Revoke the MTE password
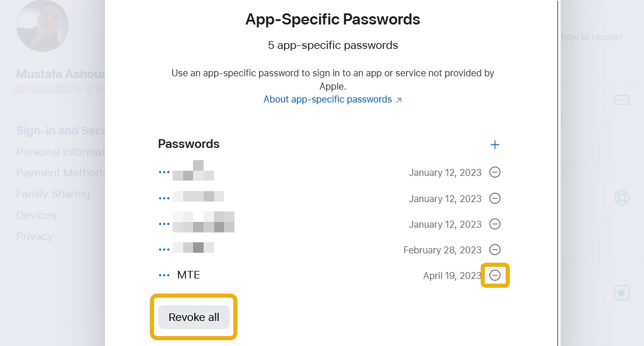 click(x=495, y=275)
